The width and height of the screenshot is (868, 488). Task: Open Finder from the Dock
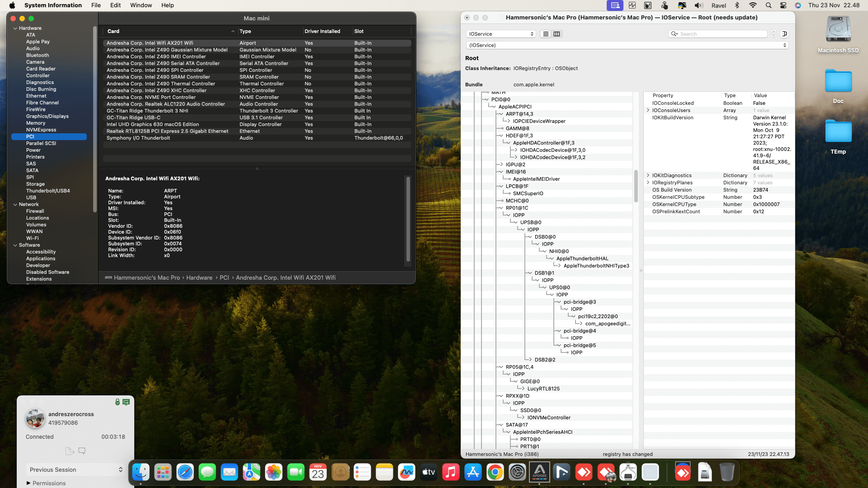tap(141, 473)
